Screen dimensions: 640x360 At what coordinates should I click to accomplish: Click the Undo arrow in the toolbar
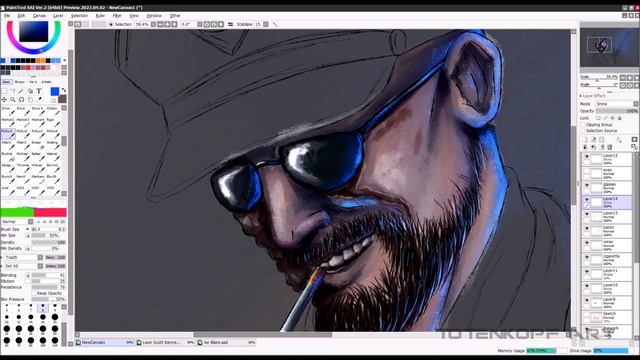(x=78, y=24)
